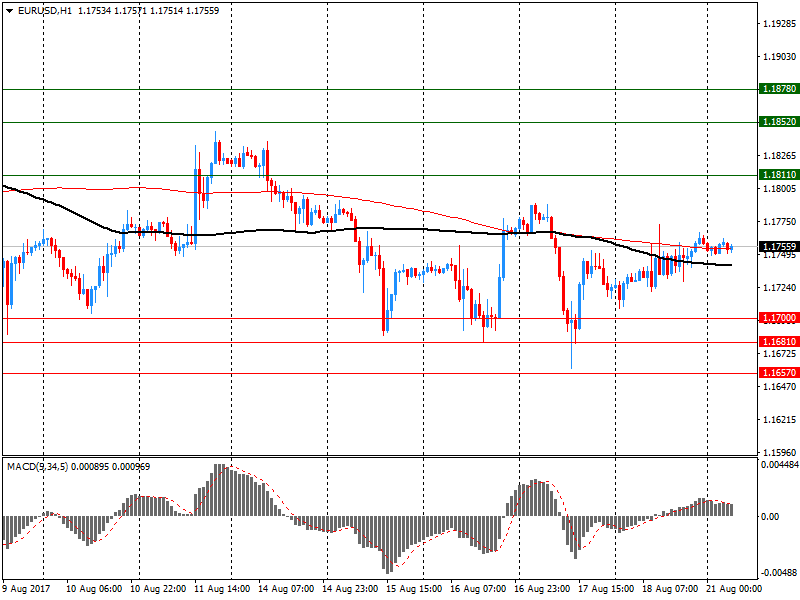Screen dimensions: 800x600
Task: Click the MACD zero level label 0.00
Action: [770, 517]
